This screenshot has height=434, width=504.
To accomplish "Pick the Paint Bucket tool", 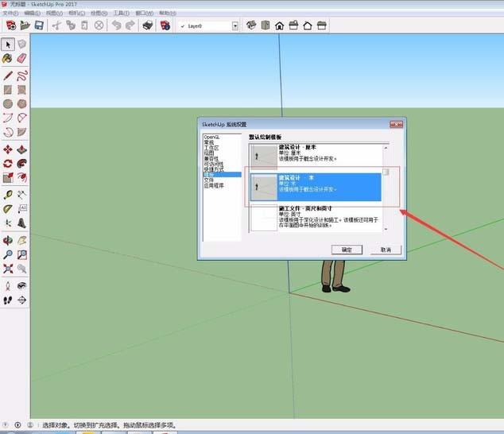I will [7, 58].
